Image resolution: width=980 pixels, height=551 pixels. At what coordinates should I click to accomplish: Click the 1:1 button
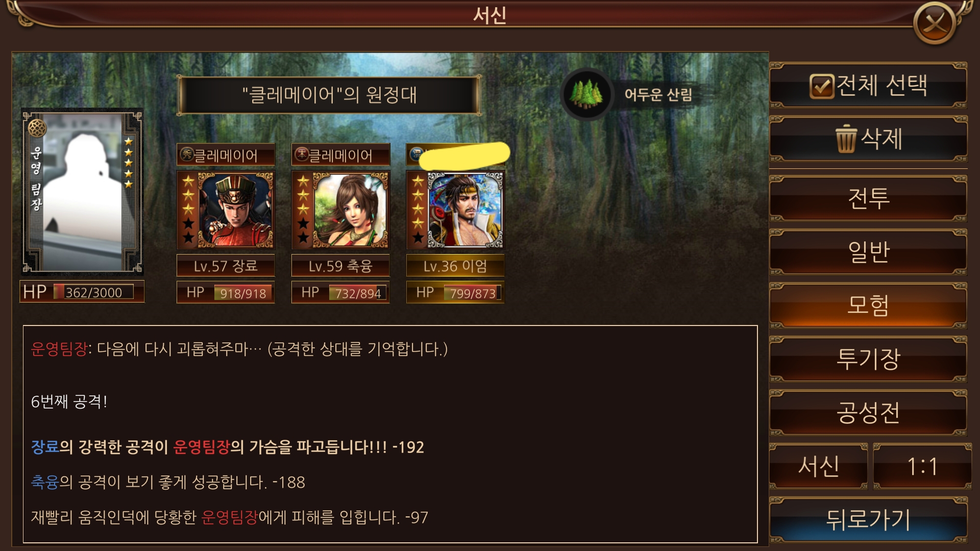click(922, 466)
